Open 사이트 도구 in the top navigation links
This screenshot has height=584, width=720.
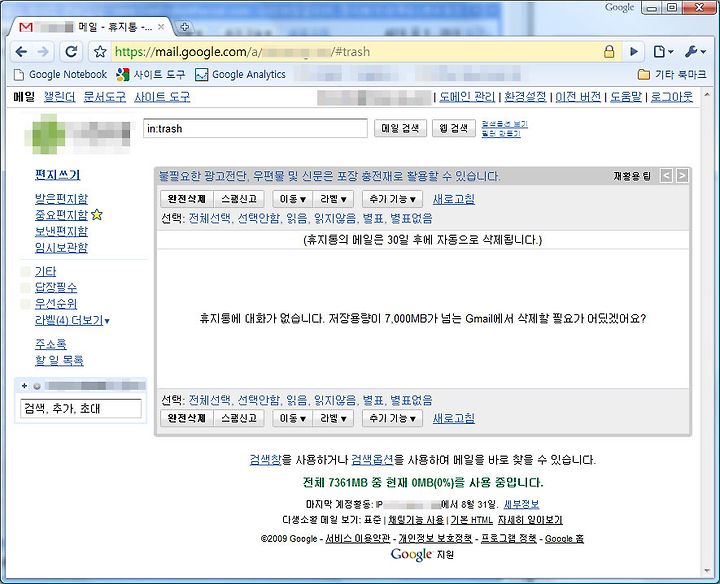(x=162, y=97)
